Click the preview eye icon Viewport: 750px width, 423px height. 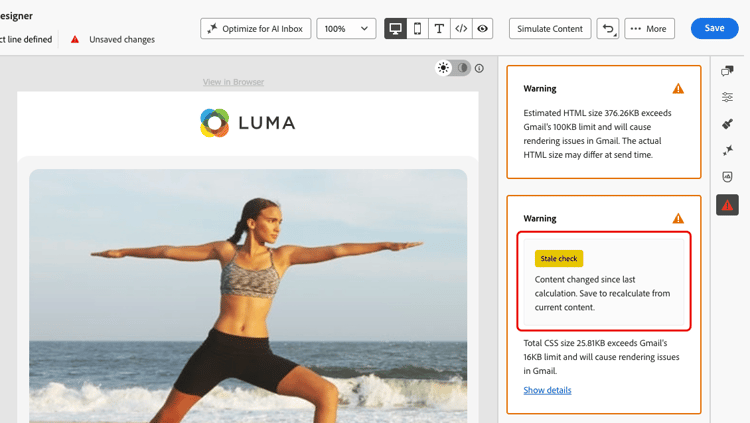click(x=483, y=29)
